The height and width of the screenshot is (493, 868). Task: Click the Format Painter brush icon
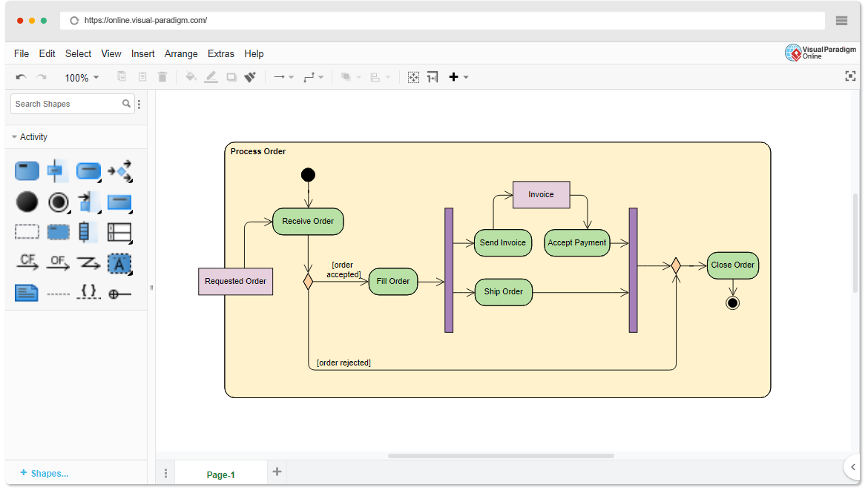click(x=251, y=77)
